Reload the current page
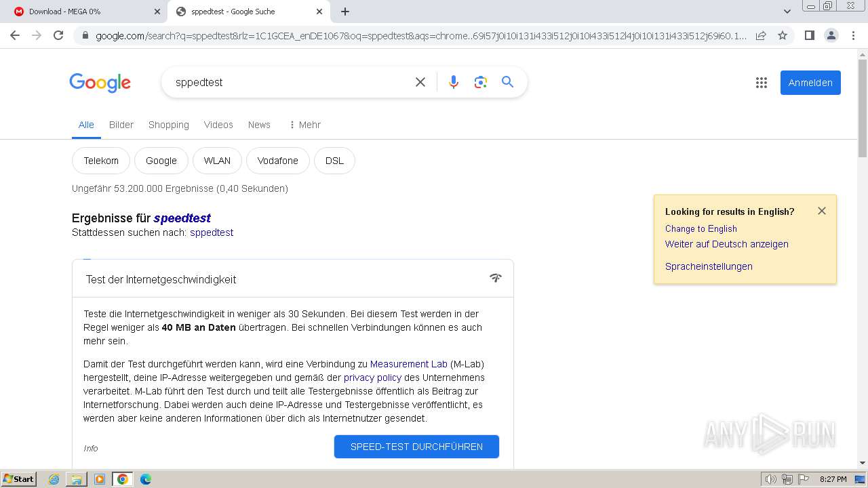868x488 pixels. 58,35
